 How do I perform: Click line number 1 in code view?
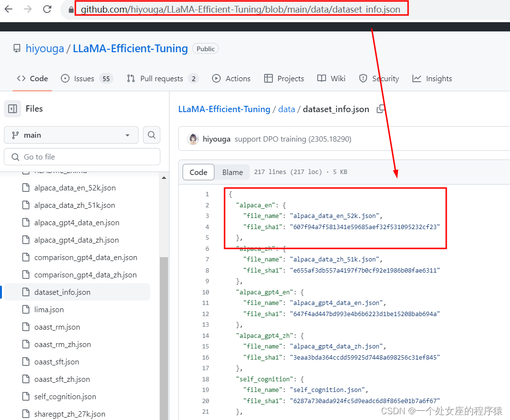[x=207, y=194]
